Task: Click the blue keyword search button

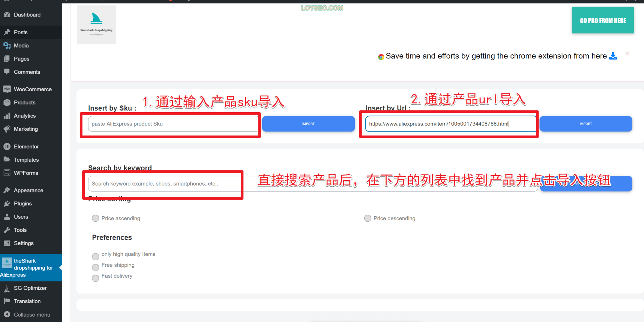Action: 586,184
